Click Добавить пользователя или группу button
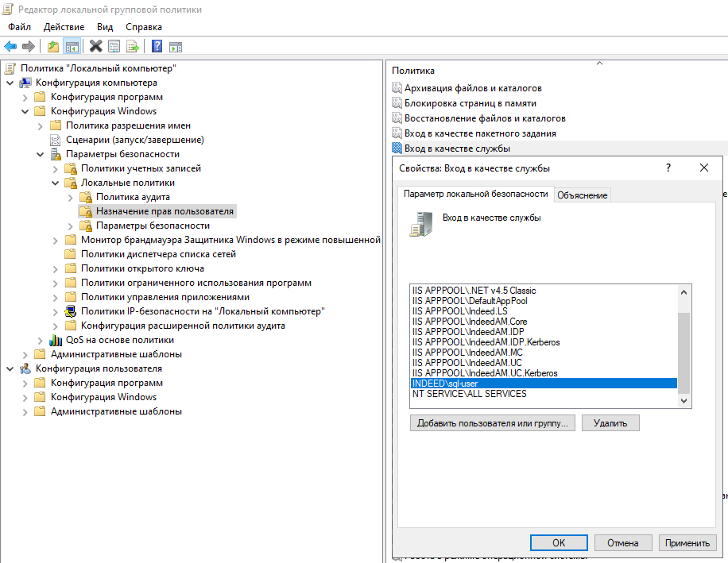The width and height of the screenshot is (728, 563). [x=493, y=423]
